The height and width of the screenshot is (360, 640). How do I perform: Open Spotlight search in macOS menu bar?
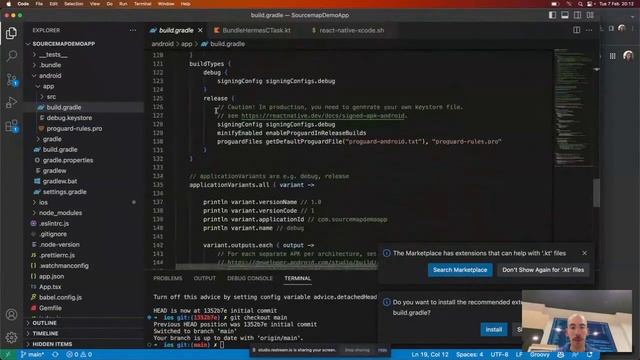(580, 4)
